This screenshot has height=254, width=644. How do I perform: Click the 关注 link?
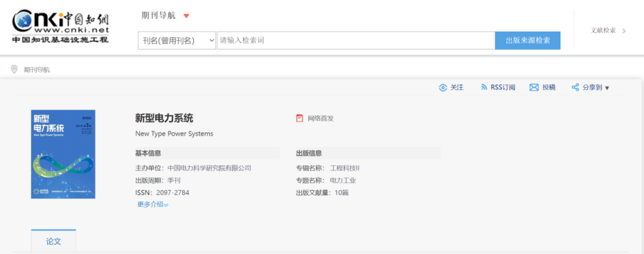[x=457, y=88]
